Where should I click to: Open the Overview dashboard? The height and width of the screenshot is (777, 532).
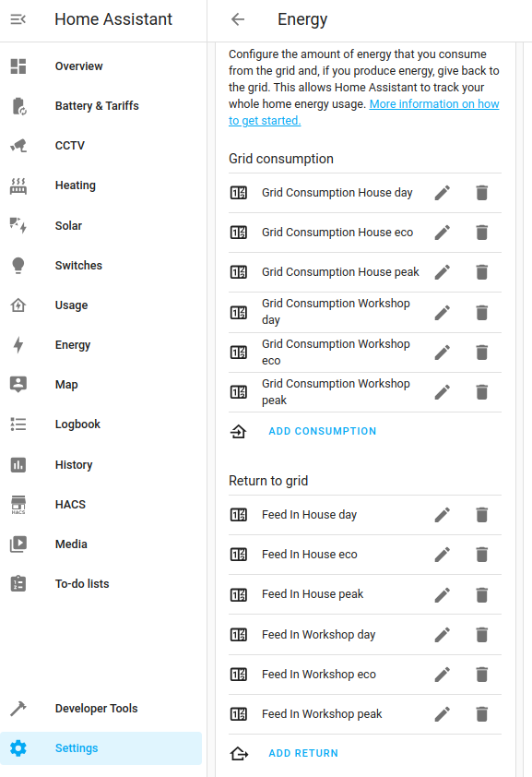(x=100, y=66)
